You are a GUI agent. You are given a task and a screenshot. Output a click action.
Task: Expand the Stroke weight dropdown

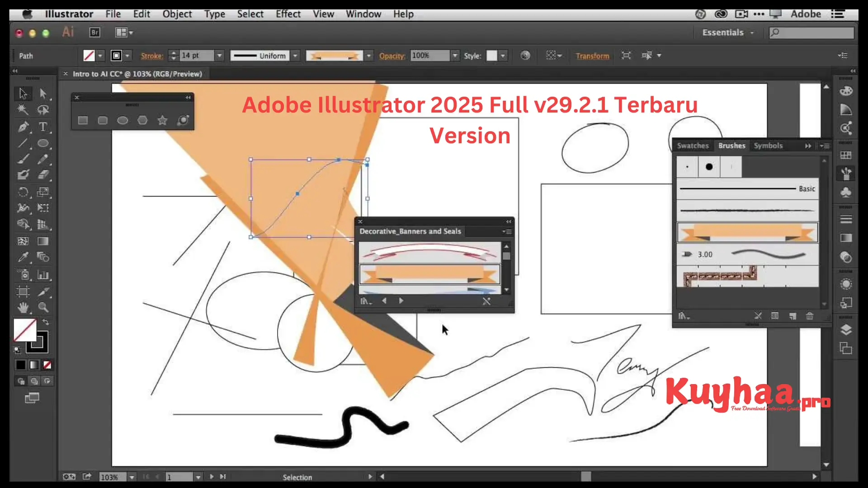click(x=221, y=55)
